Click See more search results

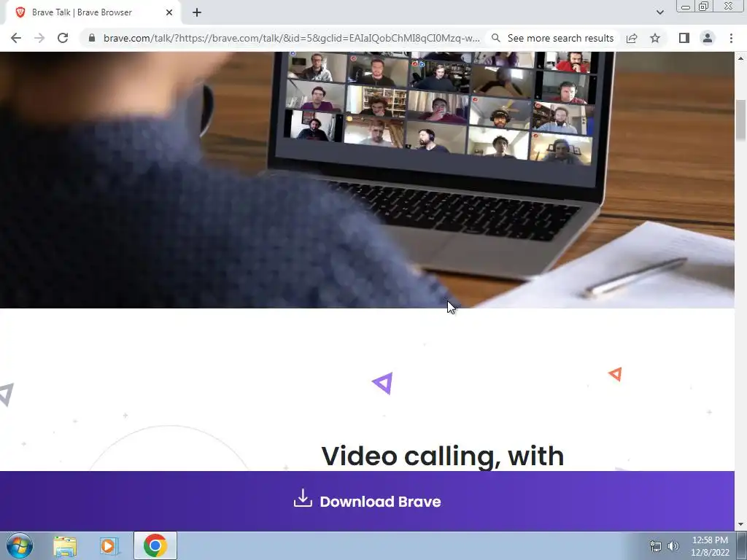(x=553, y=38)
